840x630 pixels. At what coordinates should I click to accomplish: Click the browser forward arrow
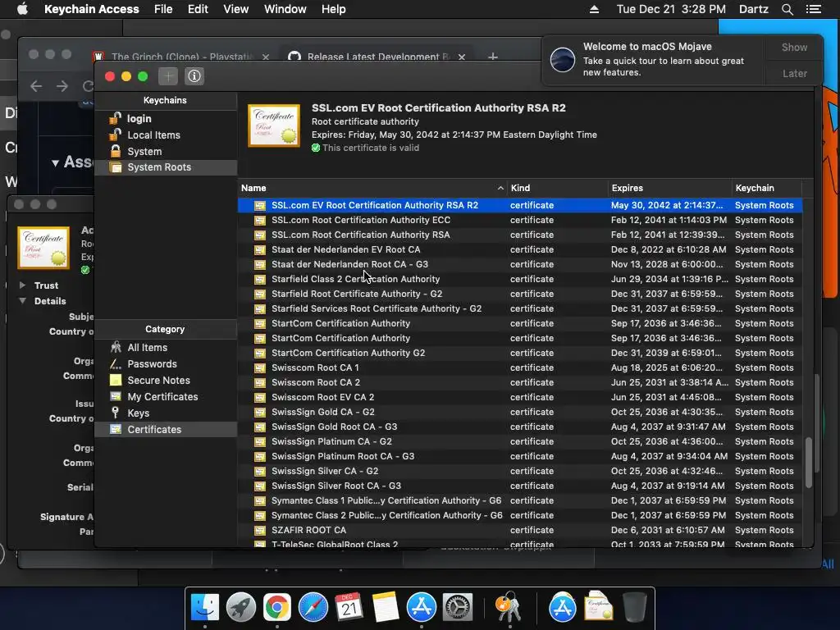coord(62,85)
